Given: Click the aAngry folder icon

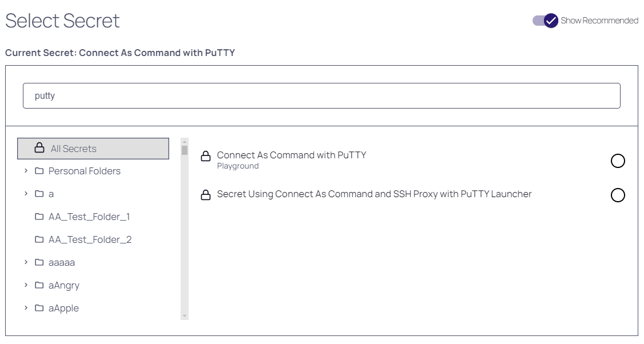Looking at the screenshot, I should coord(39,285).
